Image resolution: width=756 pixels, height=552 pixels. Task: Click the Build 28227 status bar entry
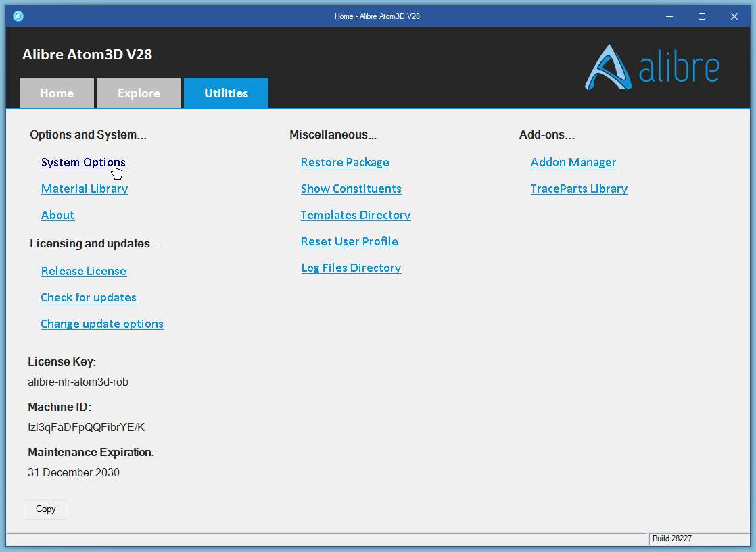pos(672,538)
